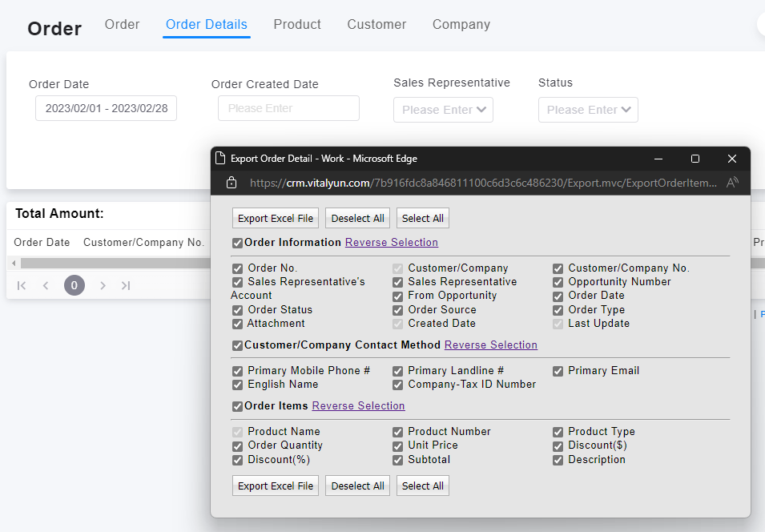Toggle Customer/Company Contact Method group checkbox
This screenshot has height=532, width=765.
click(x=238, y=345)
